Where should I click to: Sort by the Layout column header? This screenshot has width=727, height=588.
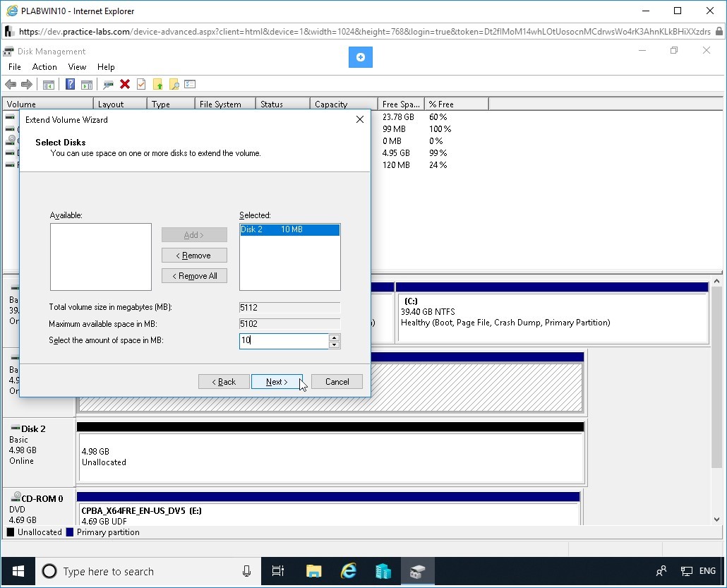120,104
